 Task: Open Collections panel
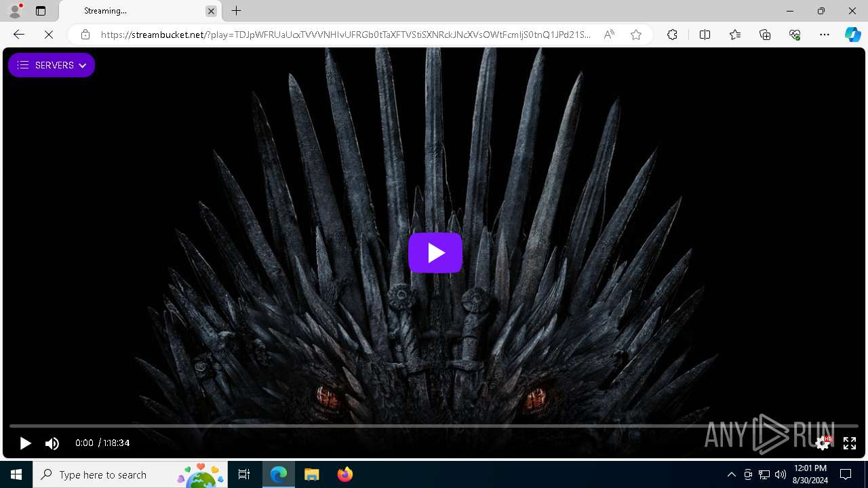tap(765, 35)
